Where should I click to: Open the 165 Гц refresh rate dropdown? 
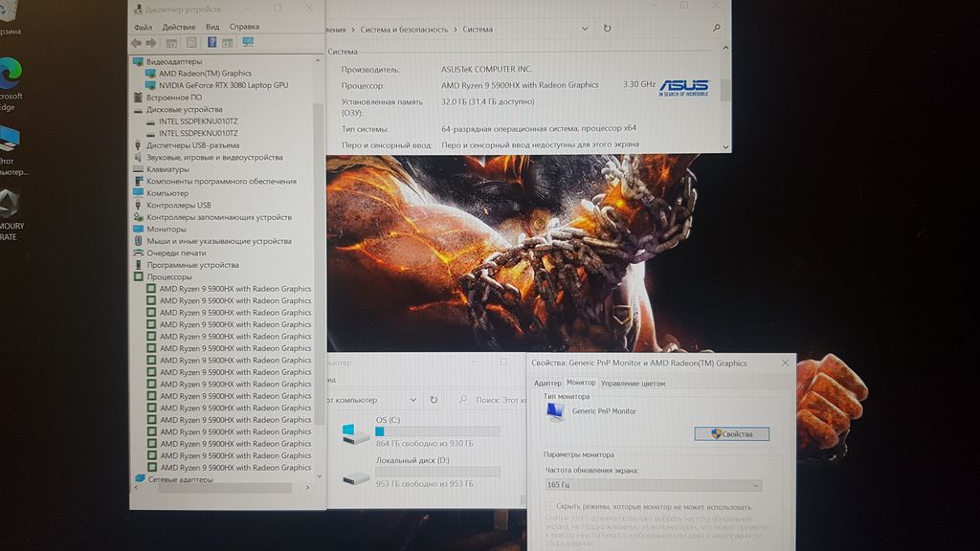[653, 486]
